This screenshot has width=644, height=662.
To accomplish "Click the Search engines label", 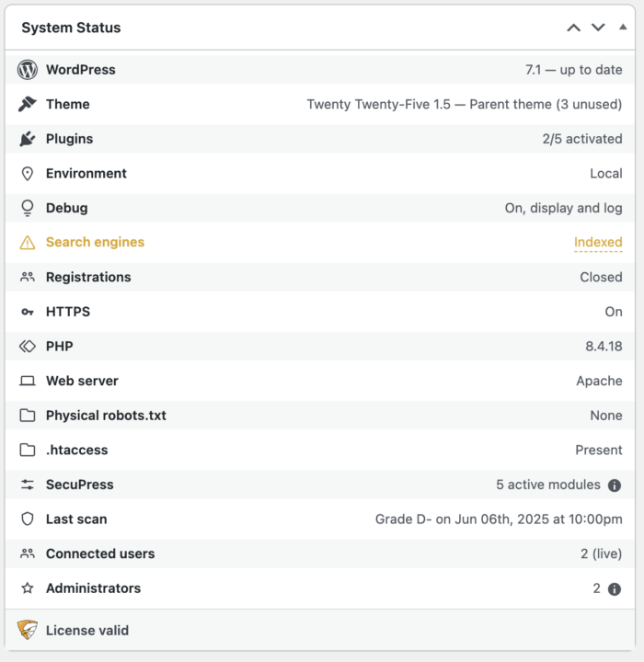I will coord(95,242).
